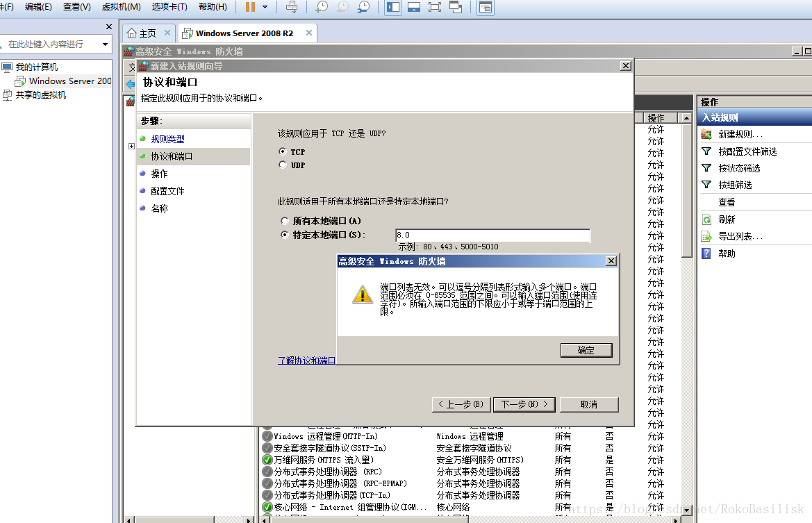
Task: Click the send Ctrl+Alt+Del toolbar icon
Action: point(292,7)
